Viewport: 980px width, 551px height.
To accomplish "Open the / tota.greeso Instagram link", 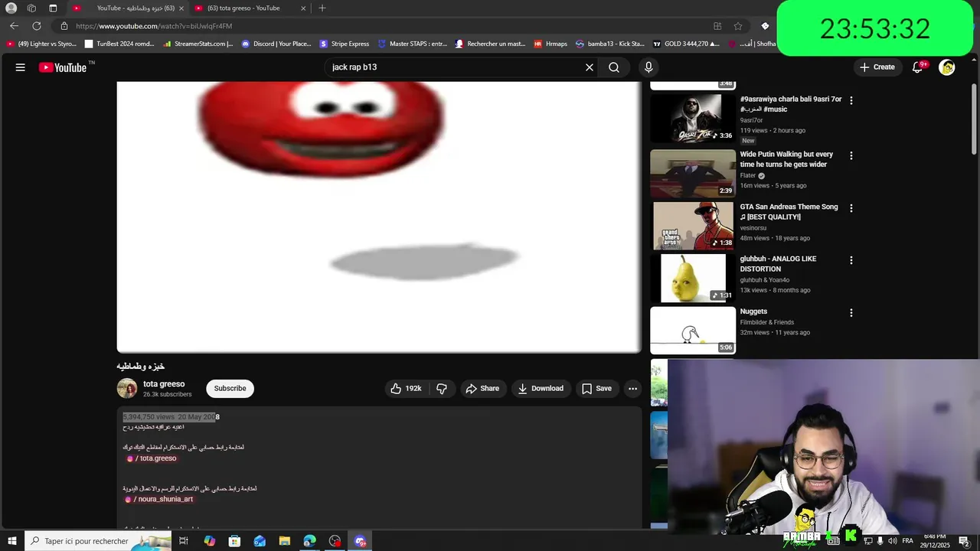I will (152, 458).
